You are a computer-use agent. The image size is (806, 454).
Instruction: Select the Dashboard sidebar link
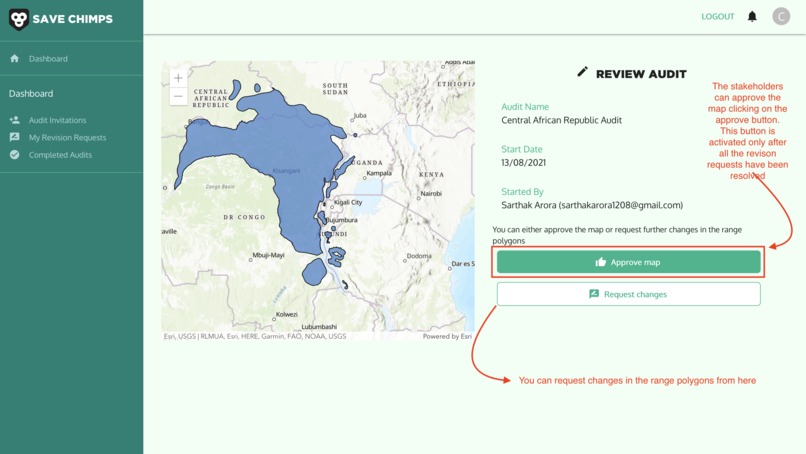[x=48, y=59]
